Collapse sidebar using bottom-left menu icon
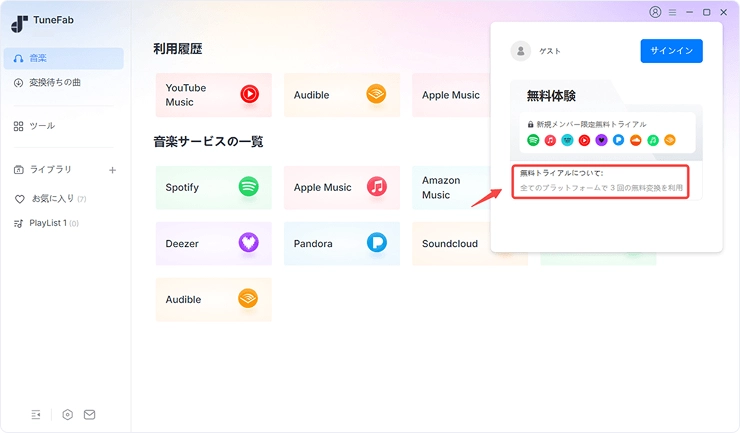Screen dimensions: 740x433 click(x=36, y=415)
